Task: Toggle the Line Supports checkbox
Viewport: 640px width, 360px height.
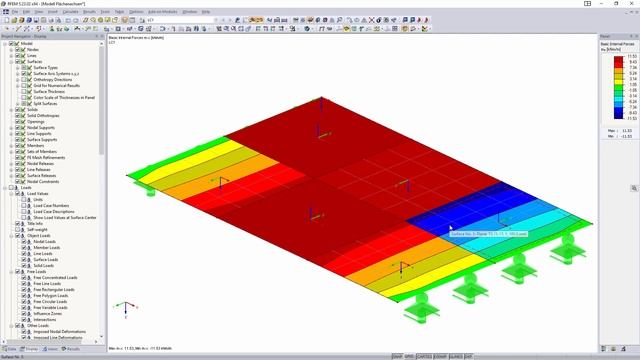Action: click(18, 133)
